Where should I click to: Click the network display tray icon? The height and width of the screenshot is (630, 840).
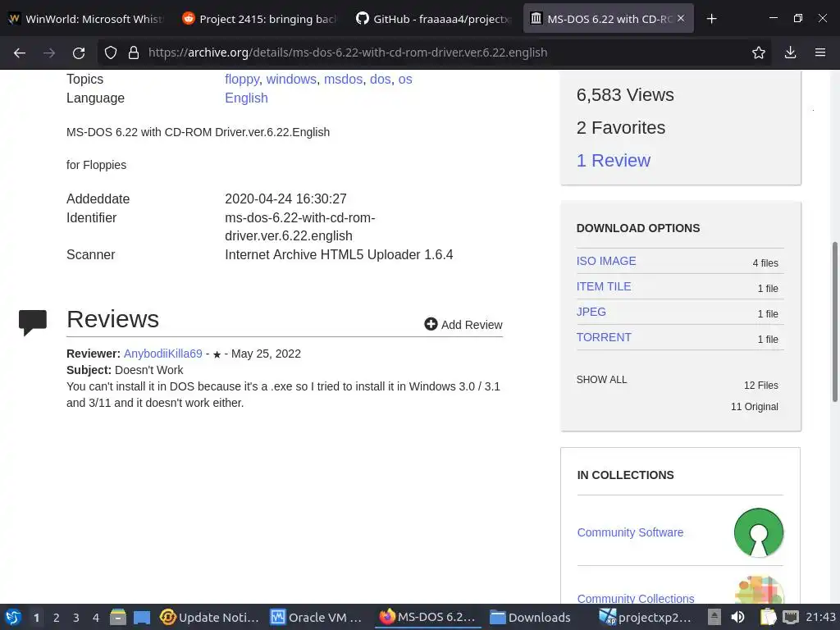[791, 617]
